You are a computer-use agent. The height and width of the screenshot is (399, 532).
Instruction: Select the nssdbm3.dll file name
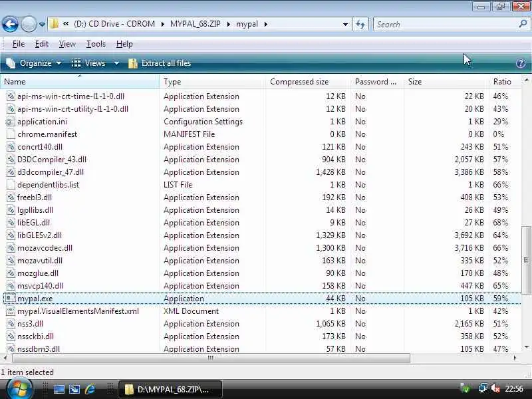(x=39, y=348)
